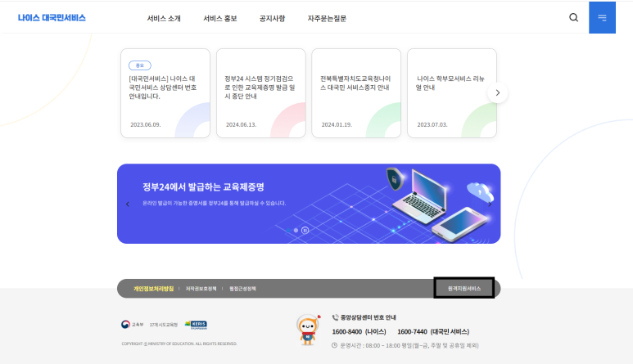Open the 정부24 교육제증명 banner

tap(309, 204)
